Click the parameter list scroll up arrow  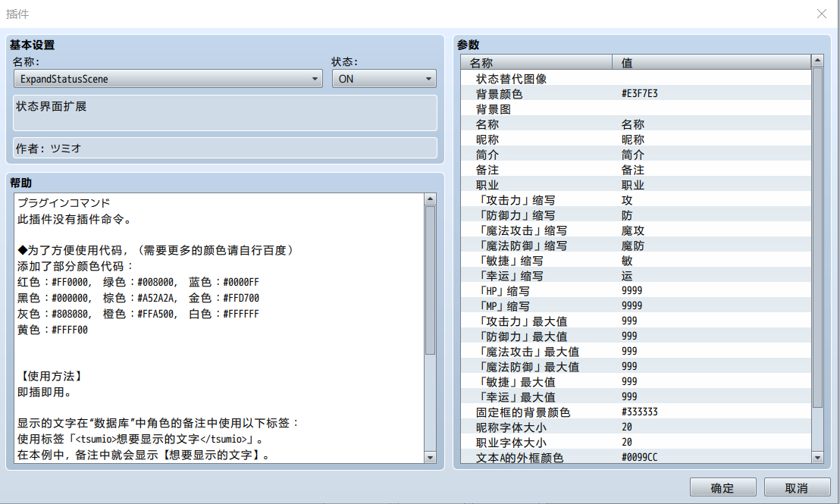pyautogui.click(x=817, y=61)
